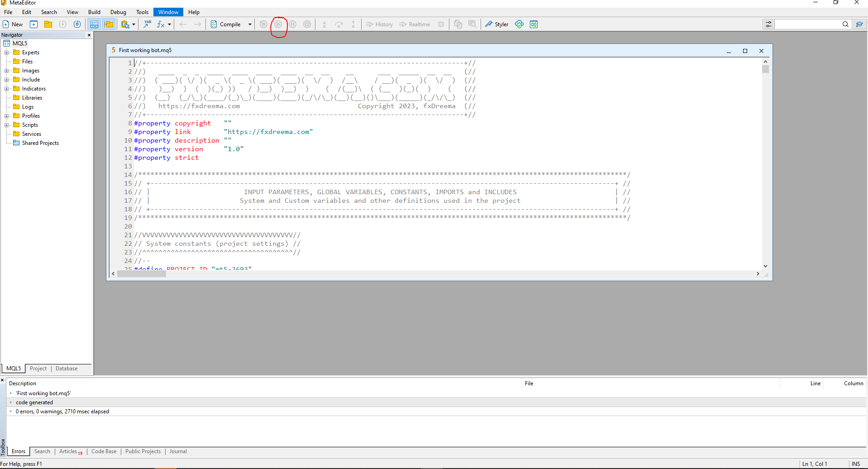Open a file with the folder icon
This screenshot has width=868, height=469.
tap(48, 24)
